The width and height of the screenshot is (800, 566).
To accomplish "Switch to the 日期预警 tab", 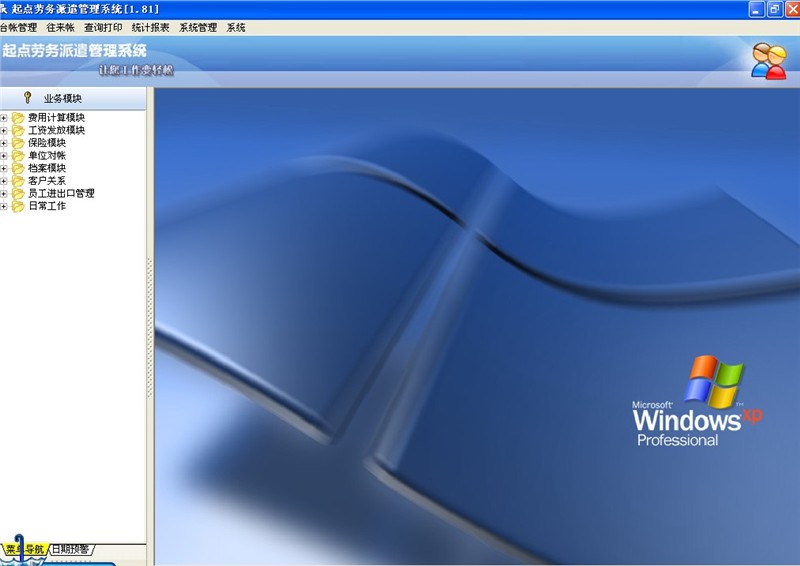I will pos(71,549).
